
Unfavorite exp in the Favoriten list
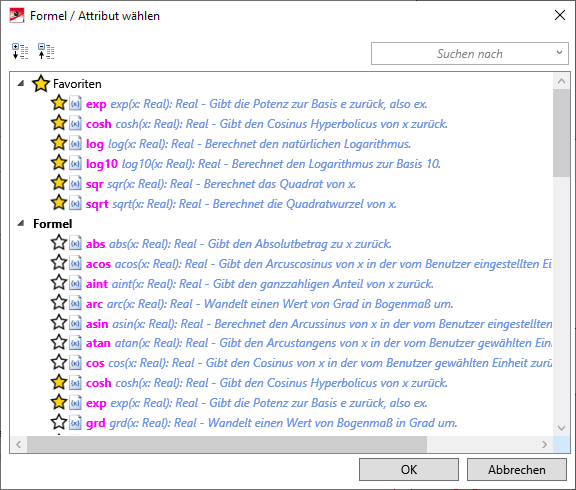(59, 103)
